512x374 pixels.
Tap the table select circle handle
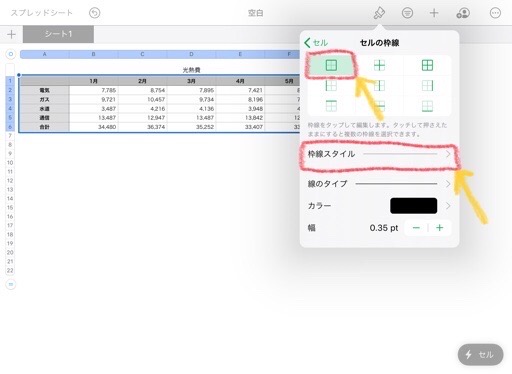11,54
